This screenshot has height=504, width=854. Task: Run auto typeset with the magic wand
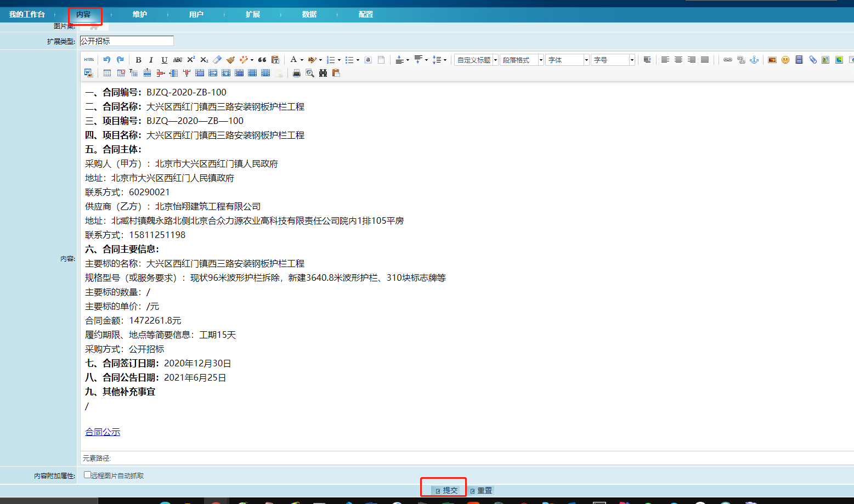[x=244, y=60]
